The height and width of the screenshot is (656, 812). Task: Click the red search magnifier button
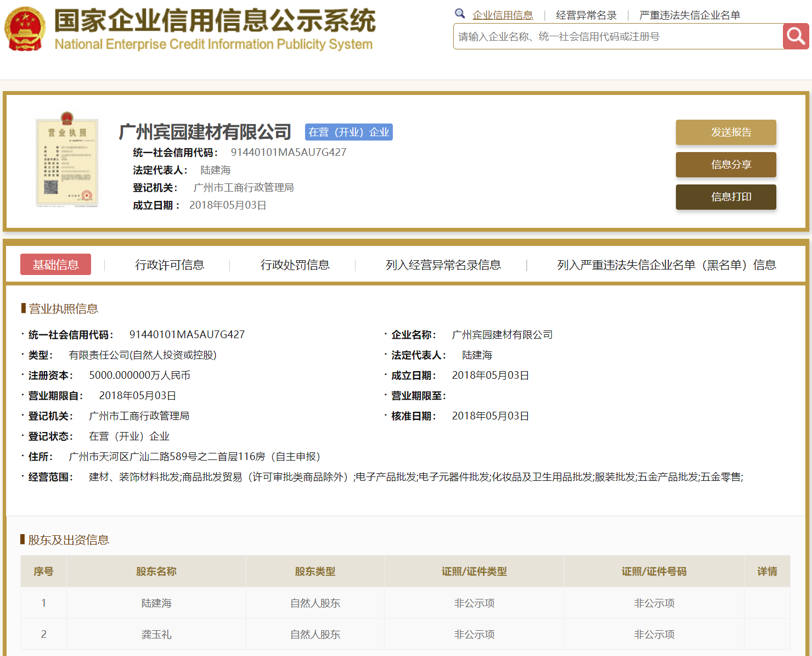point(796,36)
